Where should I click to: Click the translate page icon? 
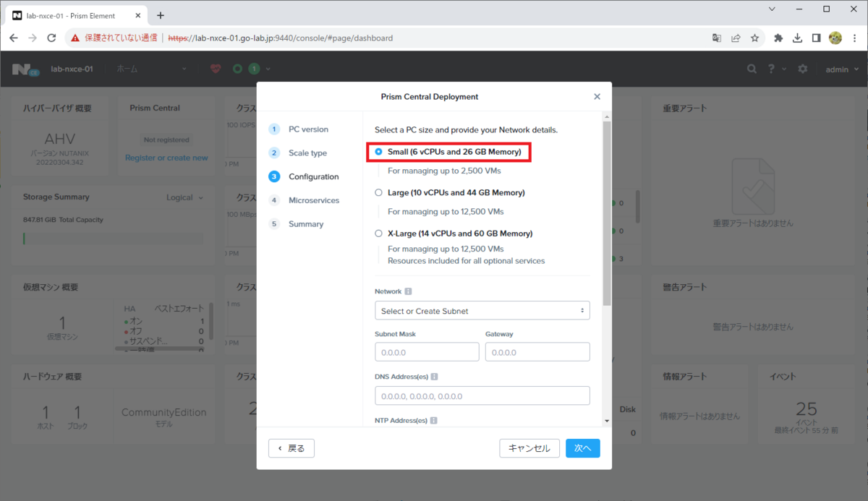point(716,38)
